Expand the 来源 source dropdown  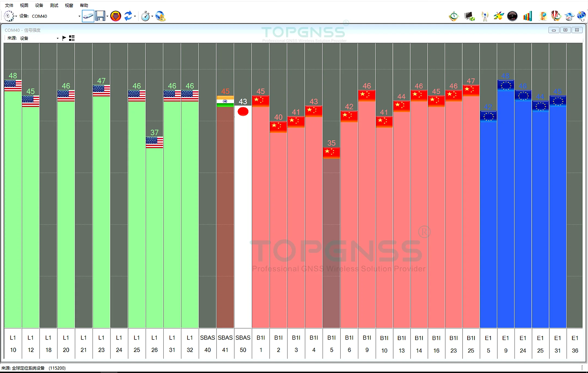pyautogui.click(x=57, y=38)
